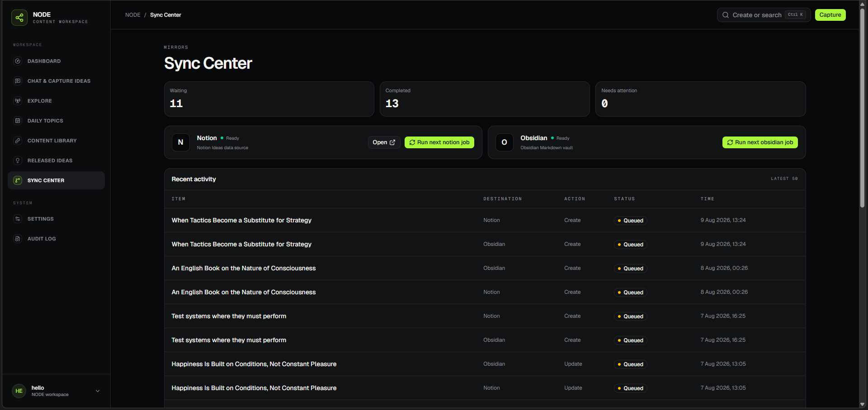Viewport: 868px width, 410px height.
Task: Click the Daily Topics calendar icon
Action: [18, 121]
